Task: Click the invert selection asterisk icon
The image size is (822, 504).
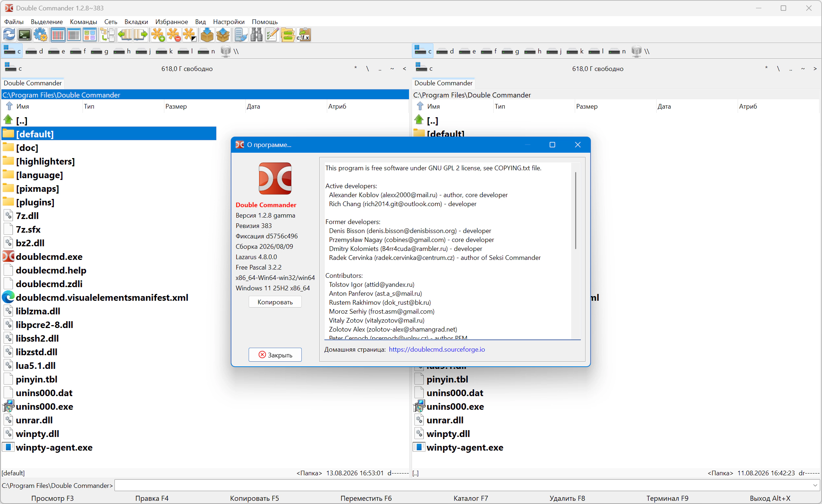Action: point(189,35)
